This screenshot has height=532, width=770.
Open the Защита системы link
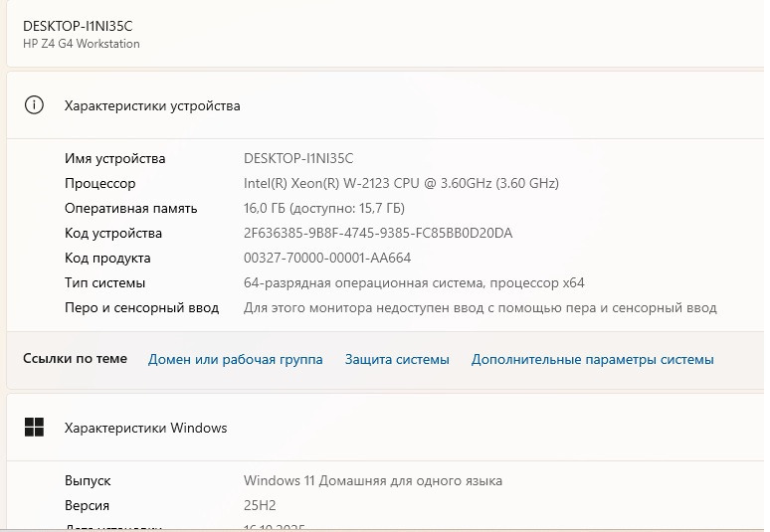click(397, 359)
